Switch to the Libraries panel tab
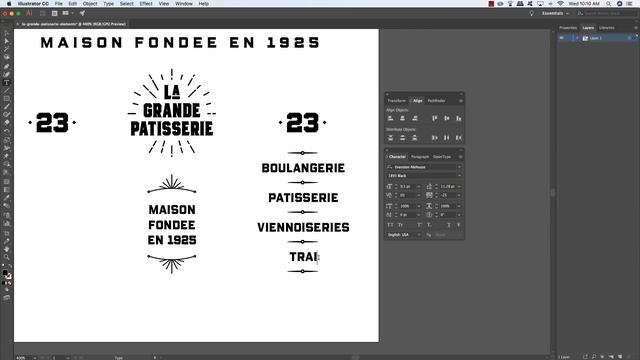The width and height of the screenshot is (640, 360). click(607, 28)
